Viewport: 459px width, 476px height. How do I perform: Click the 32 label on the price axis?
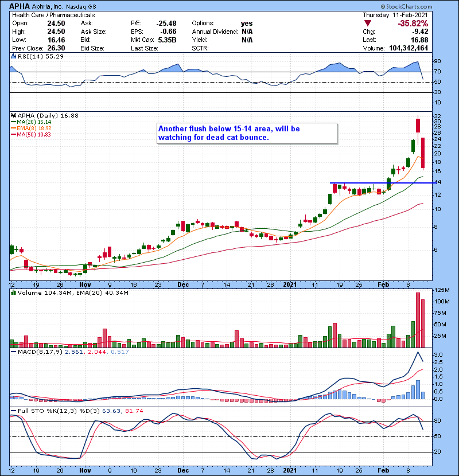(437, 116)
